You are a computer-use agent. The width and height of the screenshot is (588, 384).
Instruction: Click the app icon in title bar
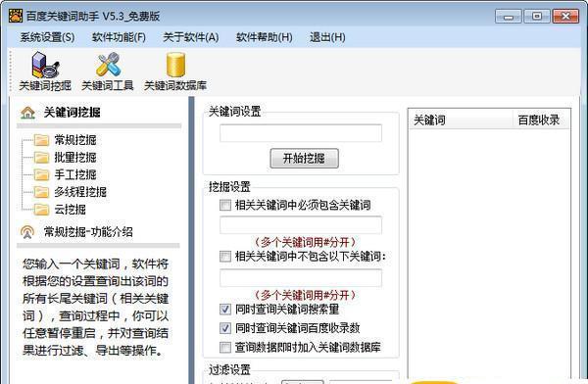click(16, 16)
